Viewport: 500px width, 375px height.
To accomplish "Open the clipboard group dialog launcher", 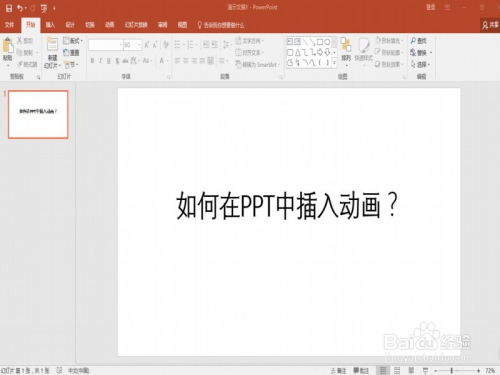I will pos(39,77).
